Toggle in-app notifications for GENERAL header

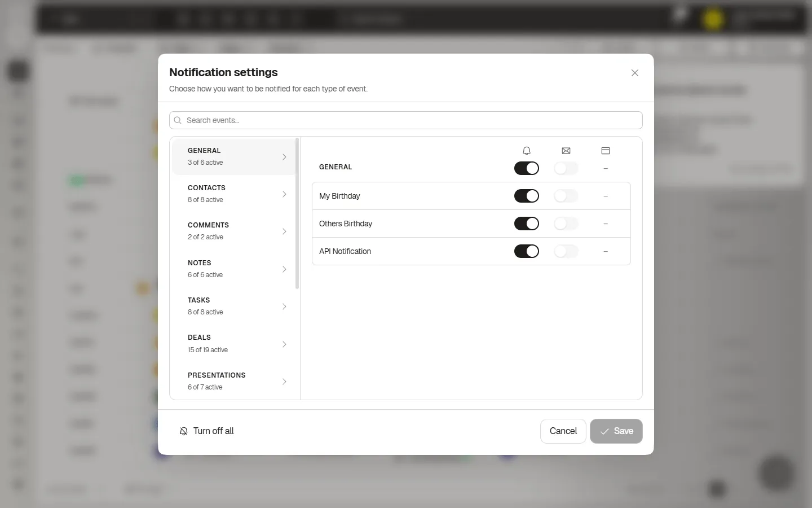[527, 168]
